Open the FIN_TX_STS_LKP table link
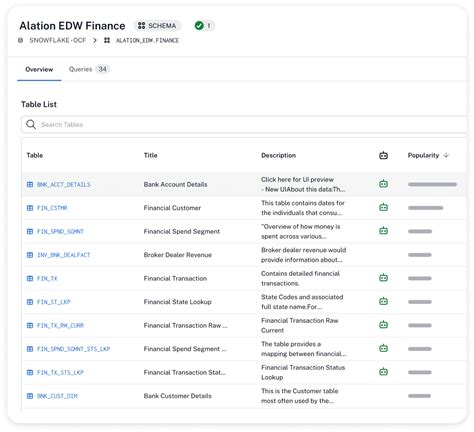The image size is (474, 432). (x=60, y=372)
